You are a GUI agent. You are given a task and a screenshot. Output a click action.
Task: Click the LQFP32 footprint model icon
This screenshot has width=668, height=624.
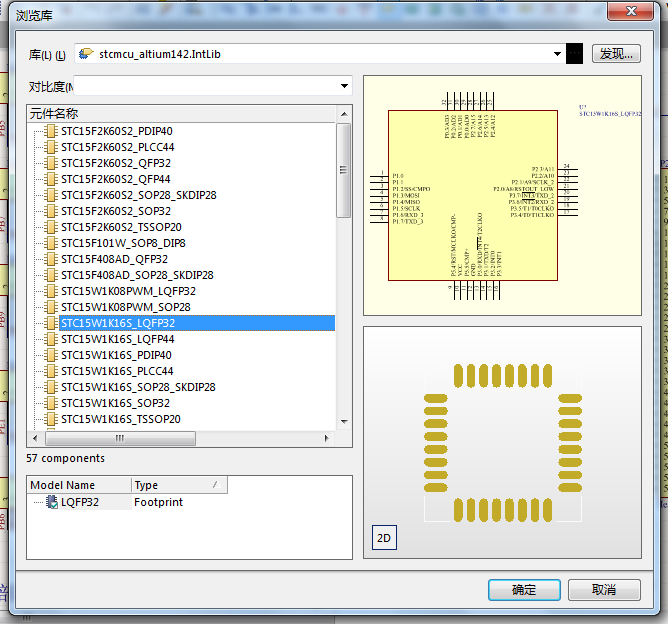pos(52,502)
